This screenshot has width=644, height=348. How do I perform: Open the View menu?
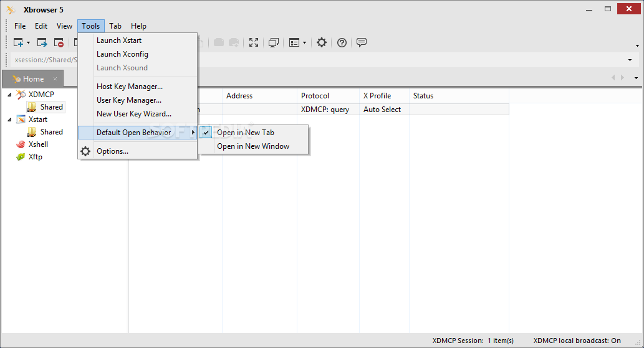click(x=64, y=26)
